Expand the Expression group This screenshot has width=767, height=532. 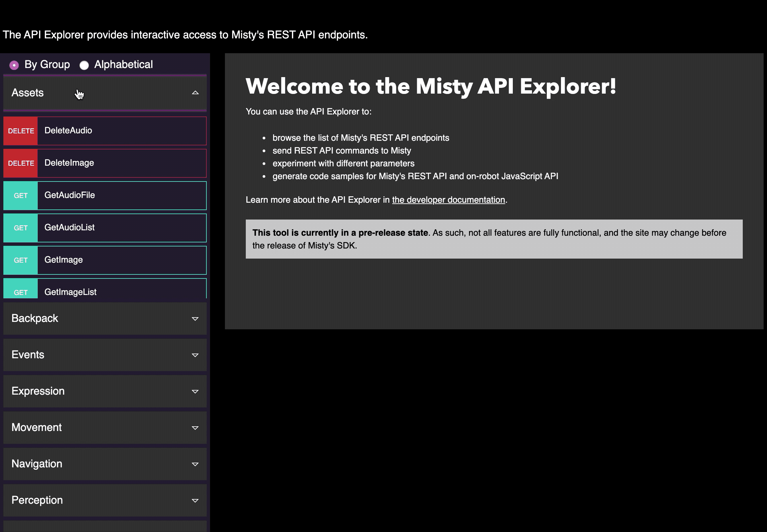tap(104, 391)
